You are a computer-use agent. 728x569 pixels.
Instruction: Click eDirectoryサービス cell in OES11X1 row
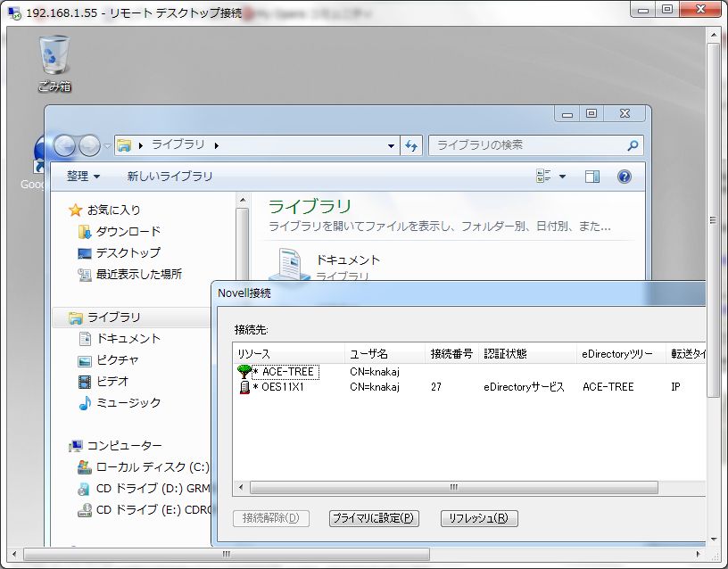(524, 387)
